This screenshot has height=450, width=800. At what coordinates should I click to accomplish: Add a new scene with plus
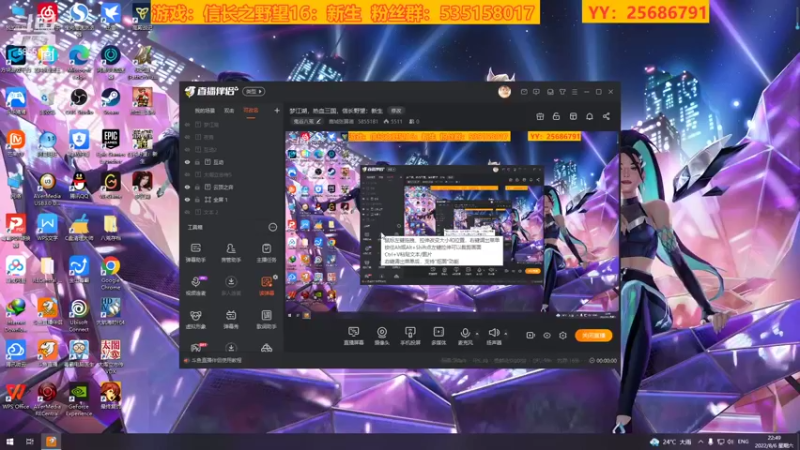click(x=277, y=110)
